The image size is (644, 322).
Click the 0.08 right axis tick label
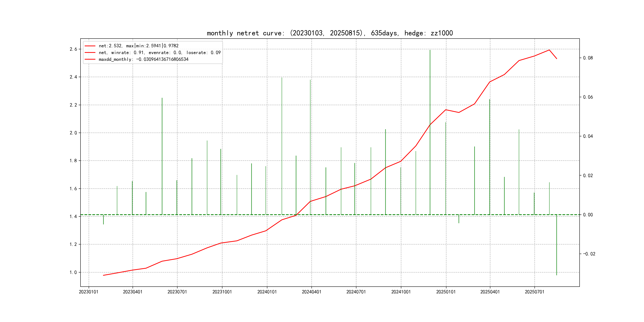(x=588, y=58)
